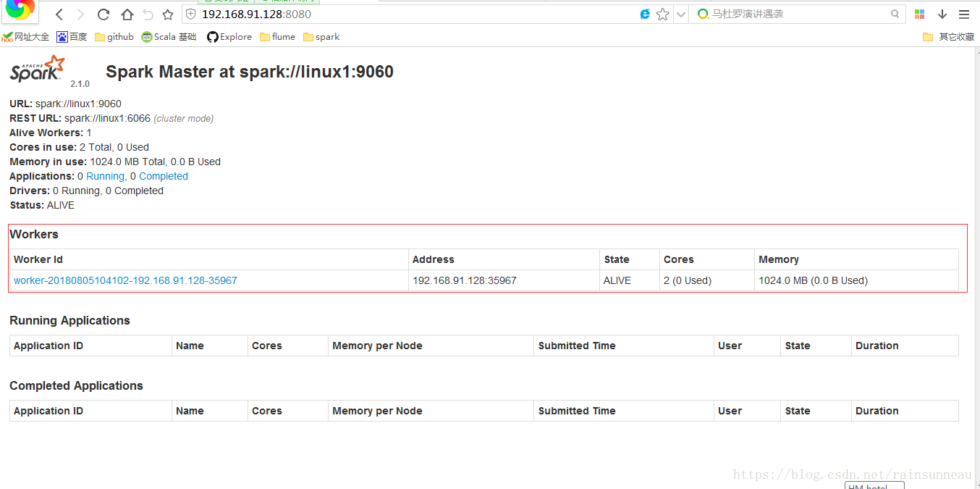Bookmark page with star beside home
The width and height of the screenshot is (980, 489).
pos(168,14)
